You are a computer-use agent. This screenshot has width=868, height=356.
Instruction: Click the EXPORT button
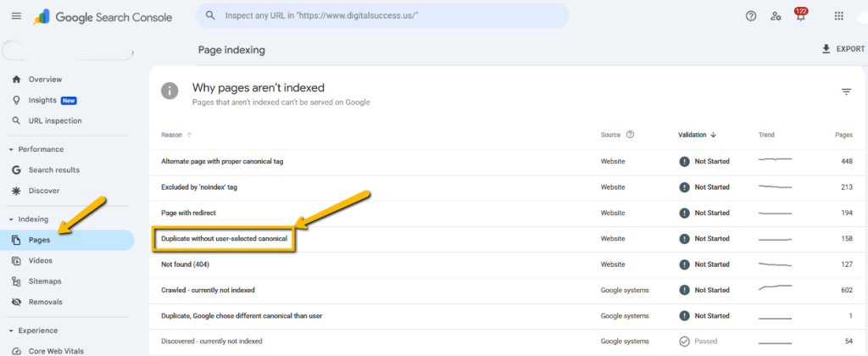pyautogui.click(x=843, y=49)
